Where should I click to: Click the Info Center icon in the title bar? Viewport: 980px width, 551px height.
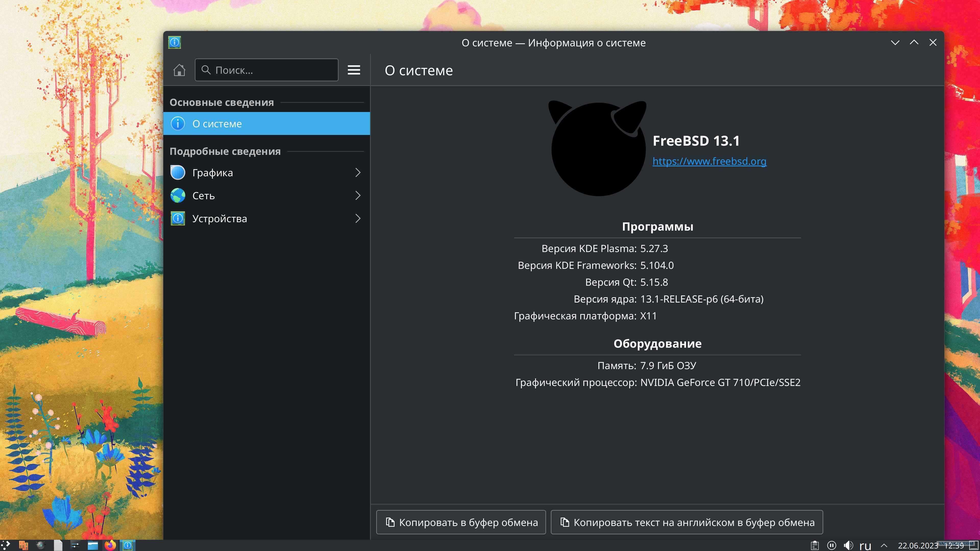175,42
